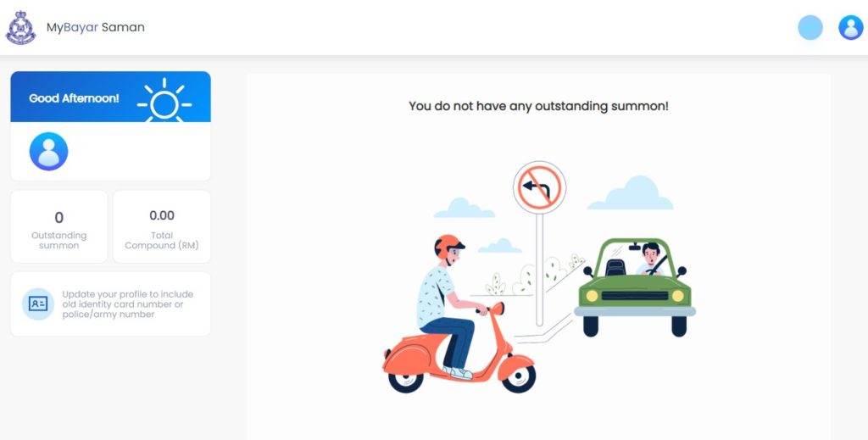Click the update your profile message
This screenshot has height=440, width=868.
click(x=128, y=304)
